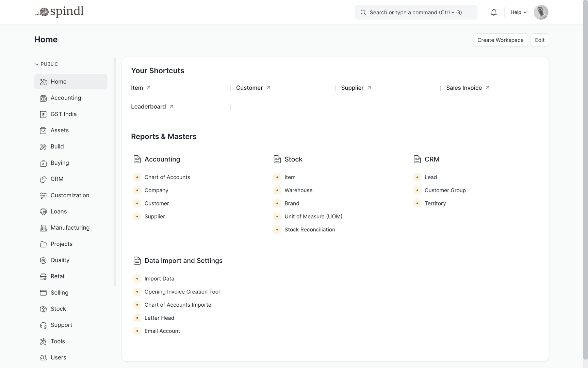588x368 pixels.
Task: Open Support from the sidebar
Action: [71, 325]
